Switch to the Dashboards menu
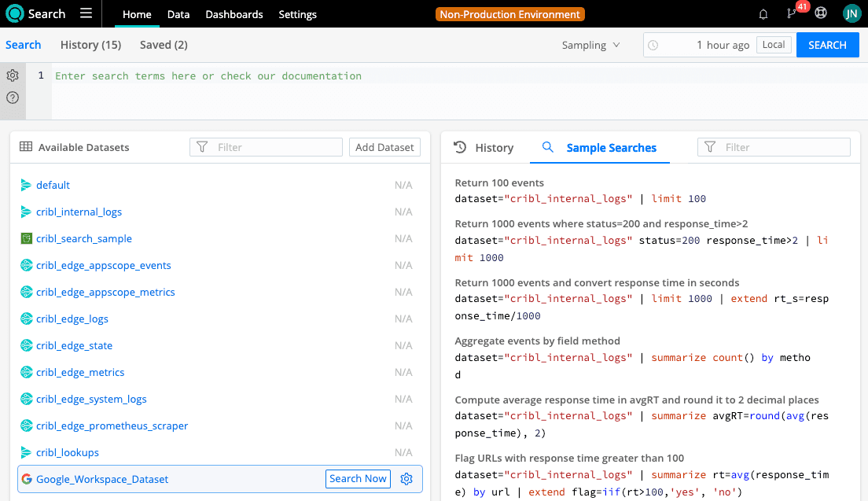 (234, 14)
